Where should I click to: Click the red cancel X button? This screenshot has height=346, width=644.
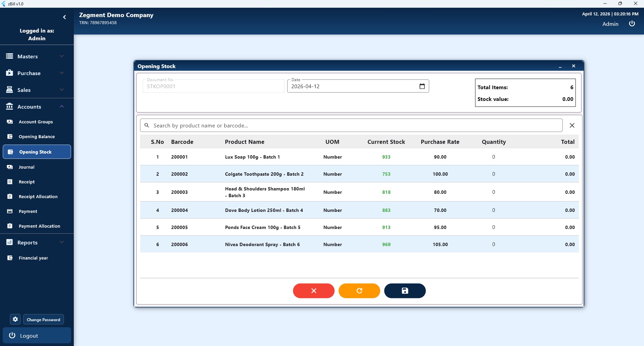pyautogui.click(x=314, y=291)
